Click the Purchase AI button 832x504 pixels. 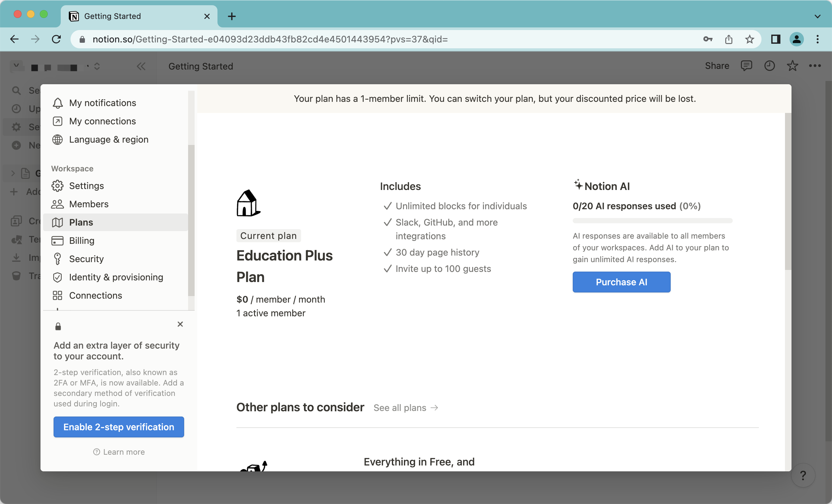point(621,282)
